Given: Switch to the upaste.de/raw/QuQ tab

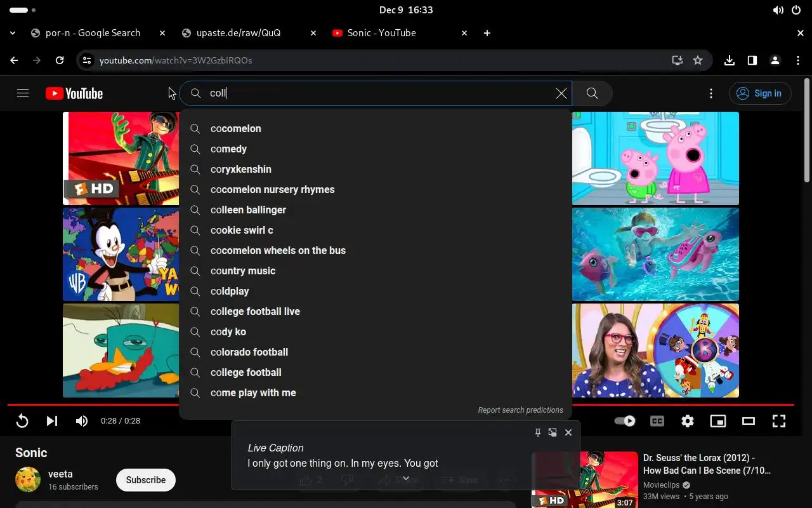Looking at the screenshot, I should click(238, 33).
